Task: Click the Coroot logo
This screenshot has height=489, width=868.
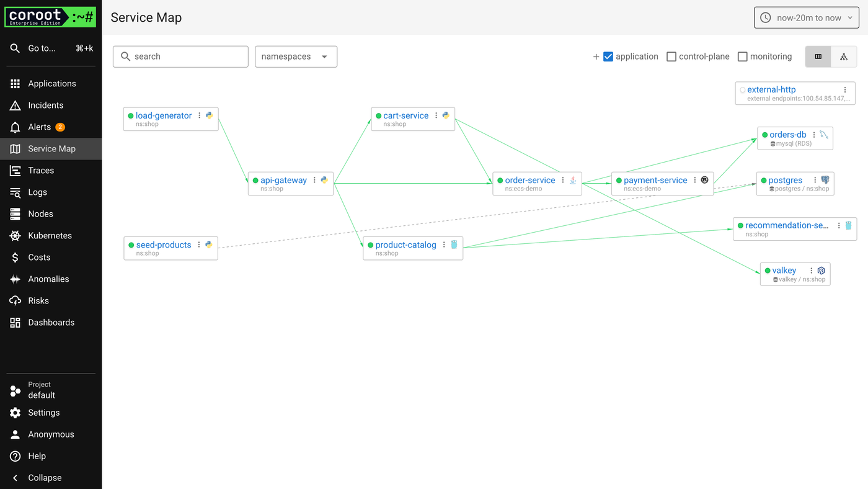Action: point(50,17)
